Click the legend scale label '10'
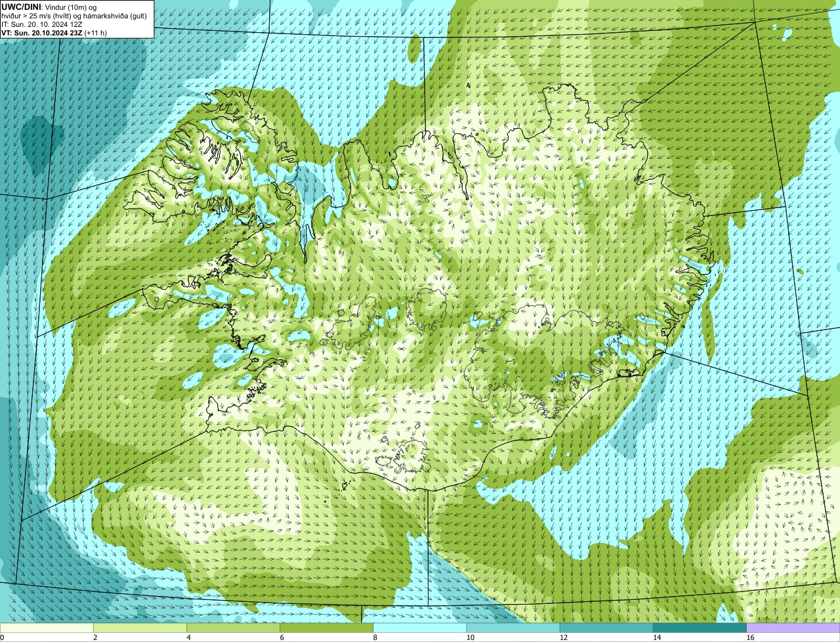 pyautogui.click(x=471, y=637)
